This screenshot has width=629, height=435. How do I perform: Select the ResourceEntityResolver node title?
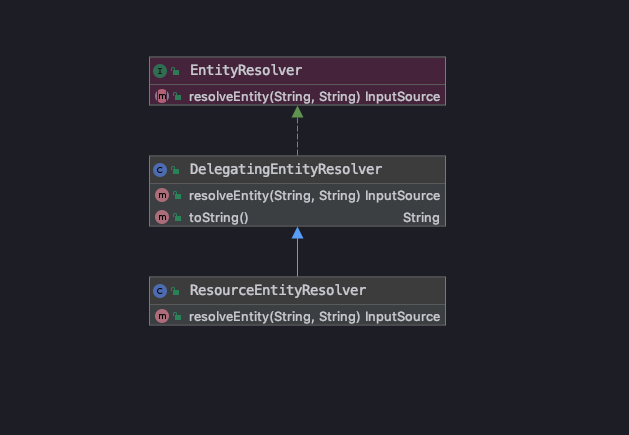(277, 291)
